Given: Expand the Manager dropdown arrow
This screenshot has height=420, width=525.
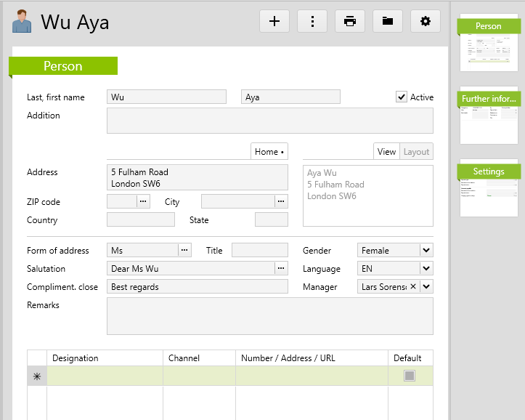Looking at the screenshot, I should point(426,286).
